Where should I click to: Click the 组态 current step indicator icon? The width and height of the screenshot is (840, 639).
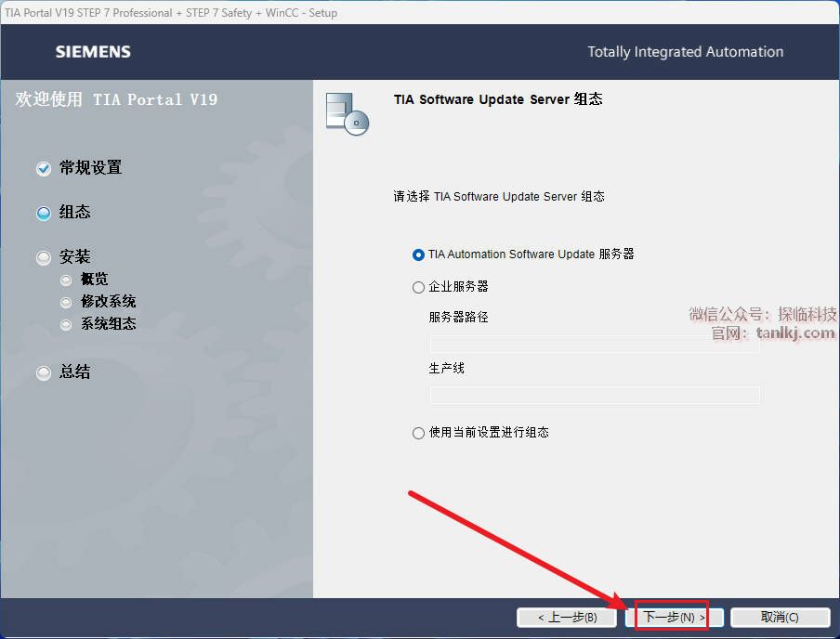point(44,214)
